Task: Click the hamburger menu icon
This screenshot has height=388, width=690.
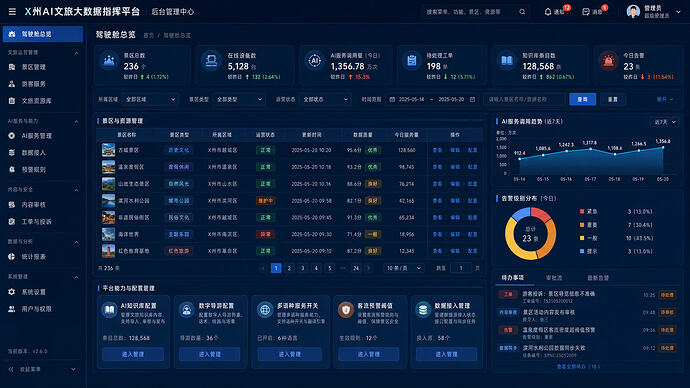Action: coord(12,11)
